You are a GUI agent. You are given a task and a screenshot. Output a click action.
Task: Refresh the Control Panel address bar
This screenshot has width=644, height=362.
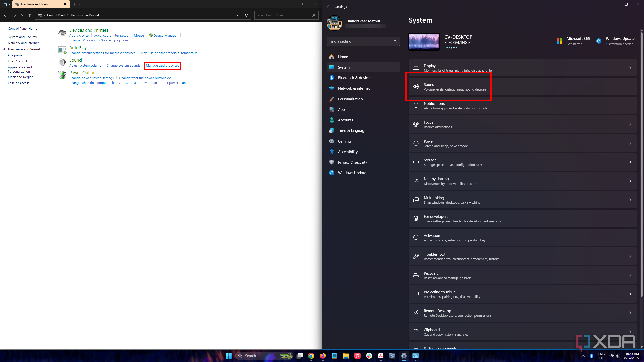point(247,15)
